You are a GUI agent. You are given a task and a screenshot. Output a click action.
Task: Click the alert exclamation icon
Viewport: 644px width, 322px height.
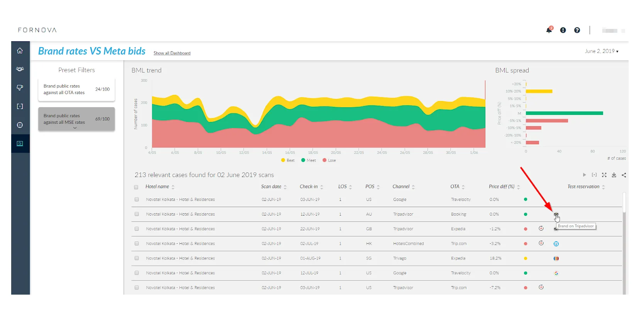(563, 30)
